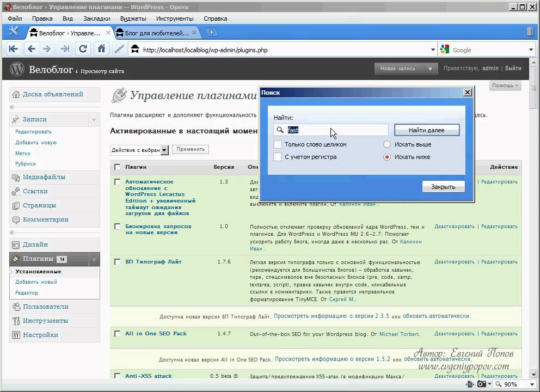This screenshot has height=392, width=540.
Task: Click the WordPress logo in the header
Action: [17, 69]
